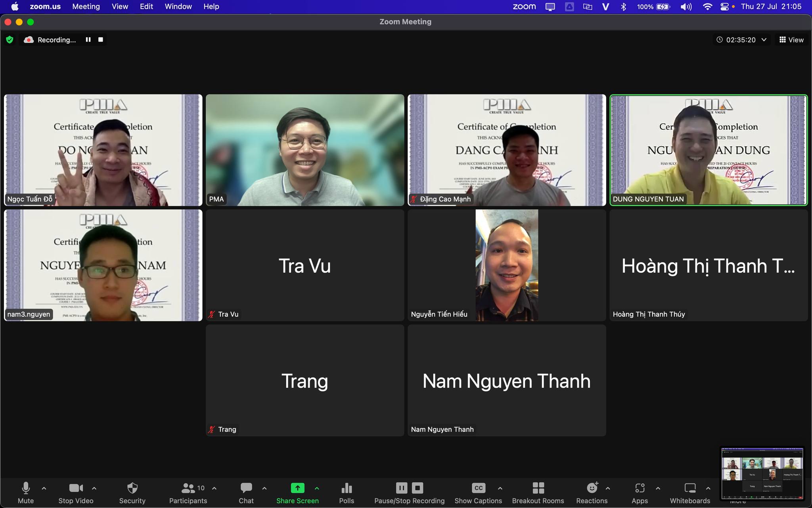Open Whiteboards
The width and height of the screenshot is (812, 508).
[690, 493]
